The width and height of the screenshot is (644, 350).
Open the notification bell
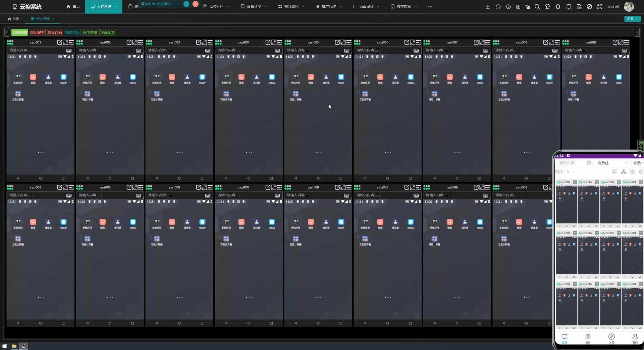point(558,7)
